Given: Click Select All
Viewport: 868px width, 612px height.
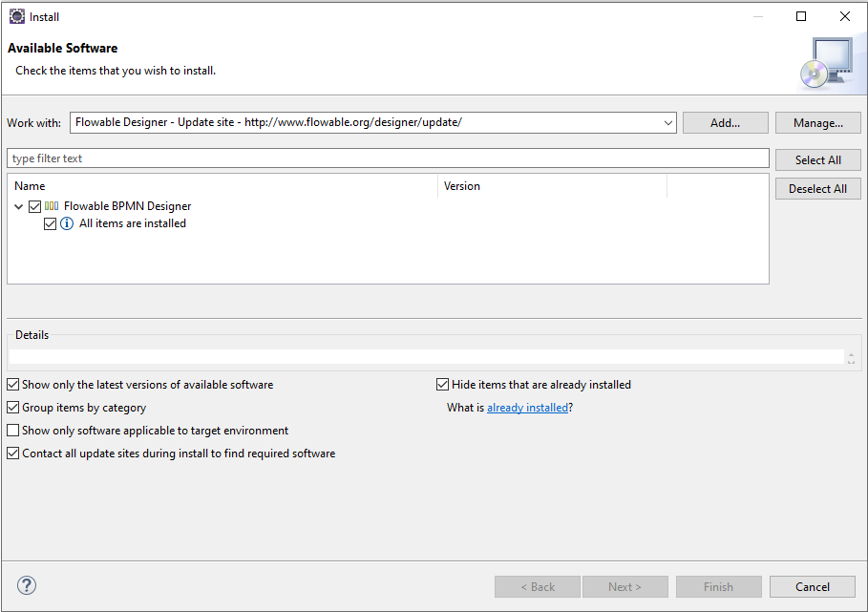Looking at the screenshot, I should [817, 159].
